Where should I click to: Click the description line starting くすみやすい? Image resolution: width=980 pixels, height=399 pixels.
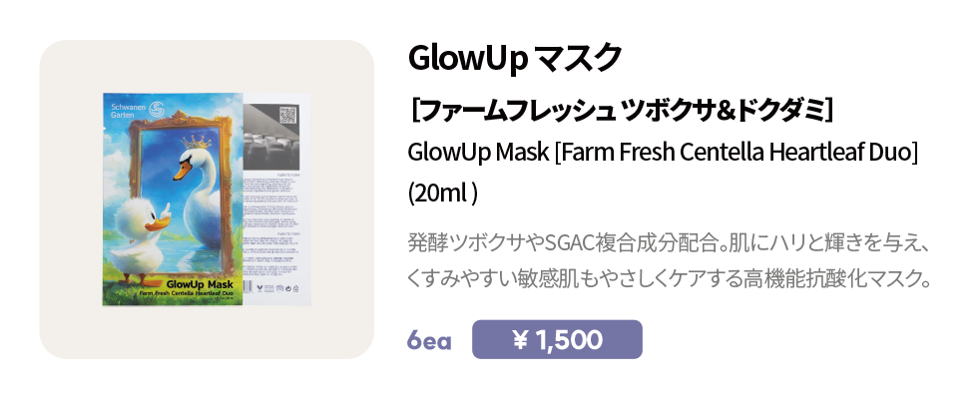[669, 278]
